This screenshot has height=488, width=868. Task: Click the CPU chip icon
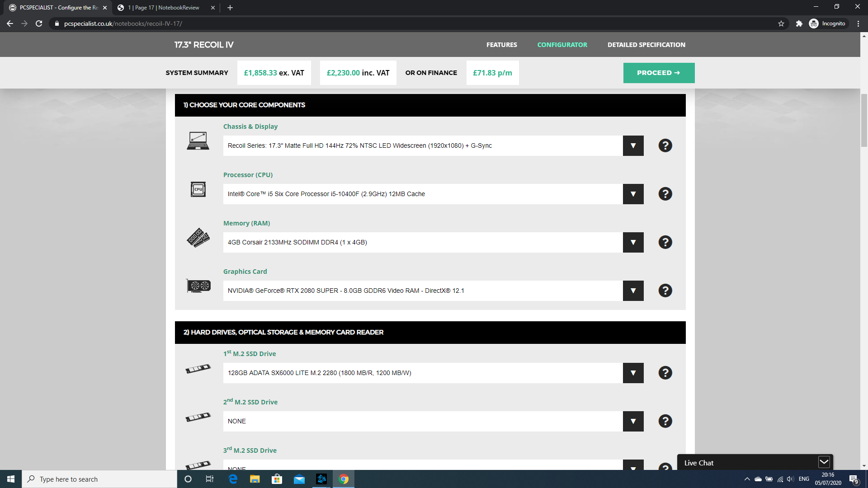[198, 189]
